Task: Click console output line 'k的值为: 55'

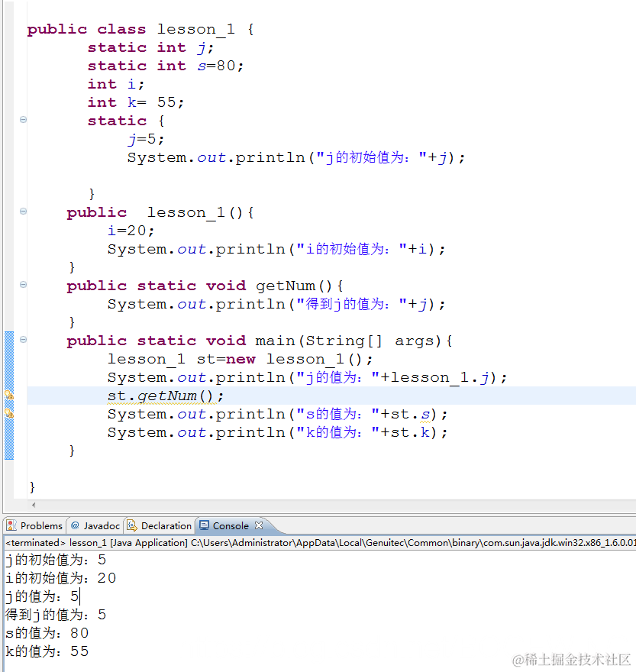Action: tap(47, 652)
